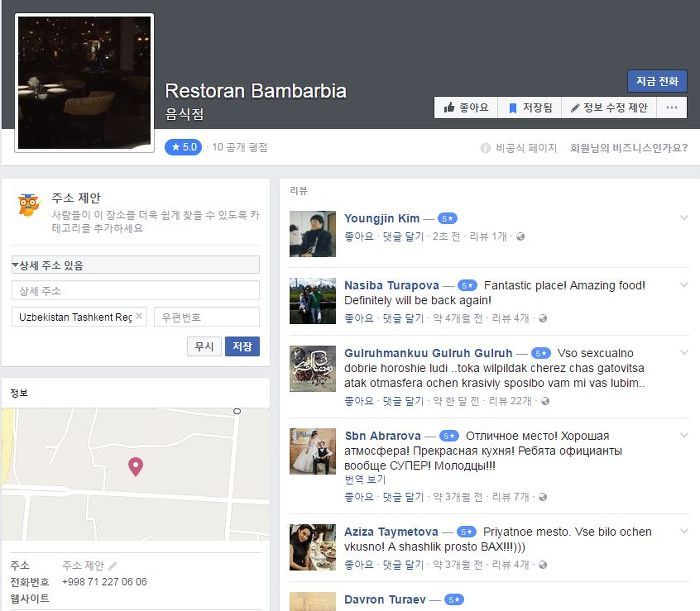This screenshot has width=700, height=611.
Task: Click Youngjin Kim's 5-star badge
Action: pyautogui.click(x=447, y=219)
